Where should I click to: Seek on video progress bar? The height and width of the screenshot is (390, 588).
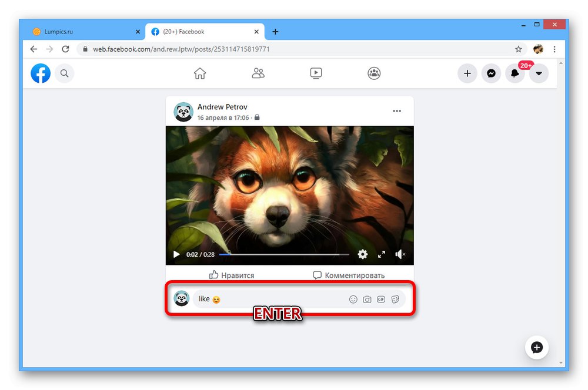(x=284, y=254)
